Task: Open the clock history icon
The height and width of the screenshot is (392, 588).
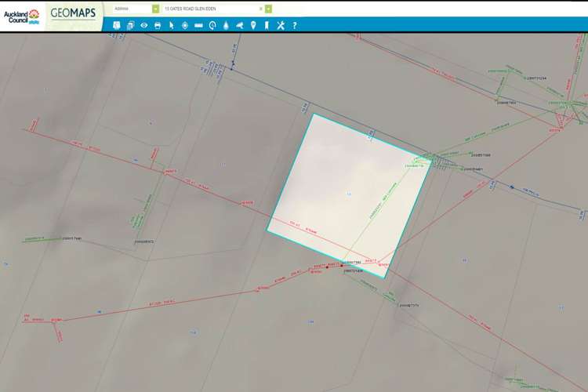Action: click(x=212, y=25)
